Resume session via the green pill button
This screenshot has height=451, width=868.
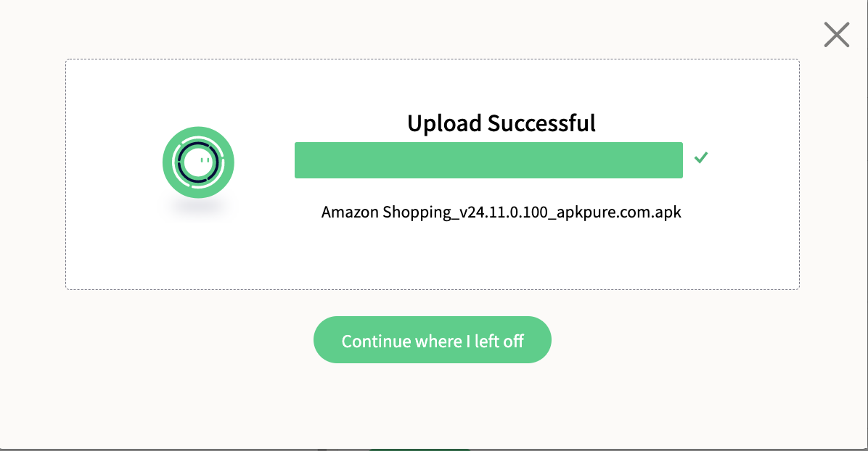[x=433, y=340]
